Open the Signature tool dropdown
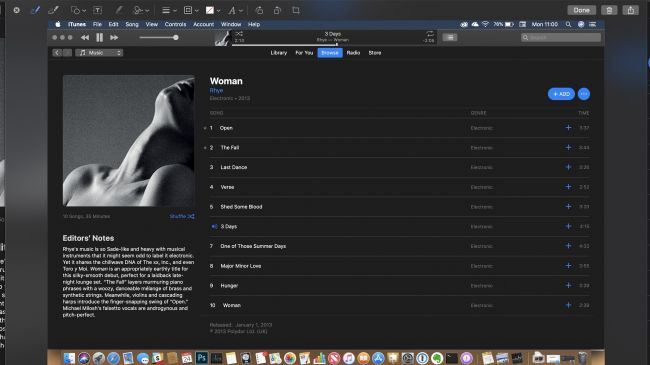The height and width of the screenshot is (365, 650). tap(141, 10)
